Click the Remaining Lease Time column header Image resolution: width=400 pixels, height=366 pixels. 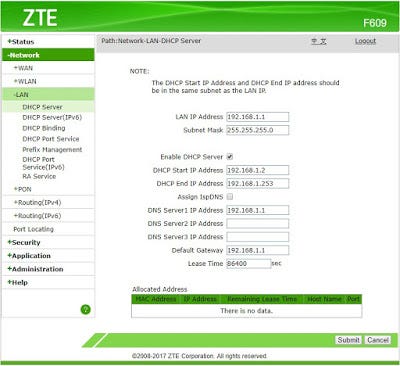tap(262, 299)
